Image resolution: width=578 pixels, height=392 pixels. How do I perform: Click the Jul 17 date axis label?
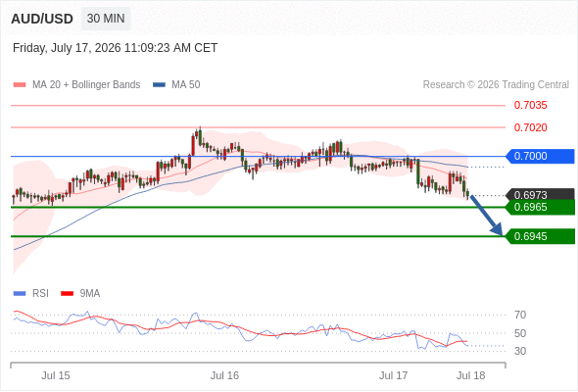click(393, 375)
